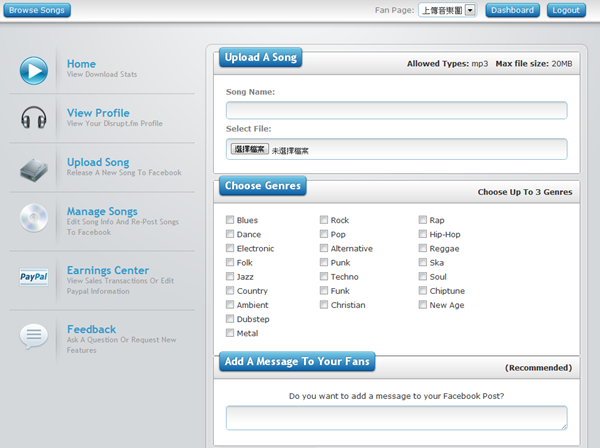Click the 'Allowed Types: mp3' text
This screenshot has height=448, width=600.
click(x=447, y=64)
